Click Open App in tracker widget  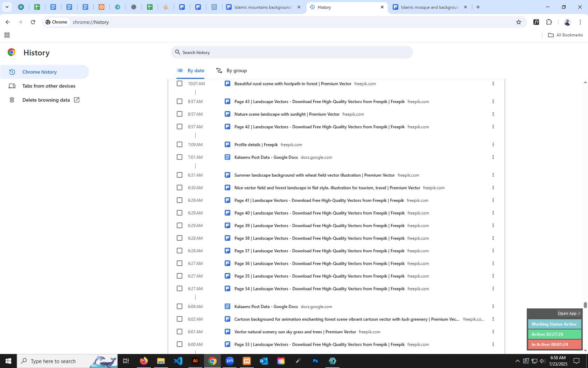[569, 313]
